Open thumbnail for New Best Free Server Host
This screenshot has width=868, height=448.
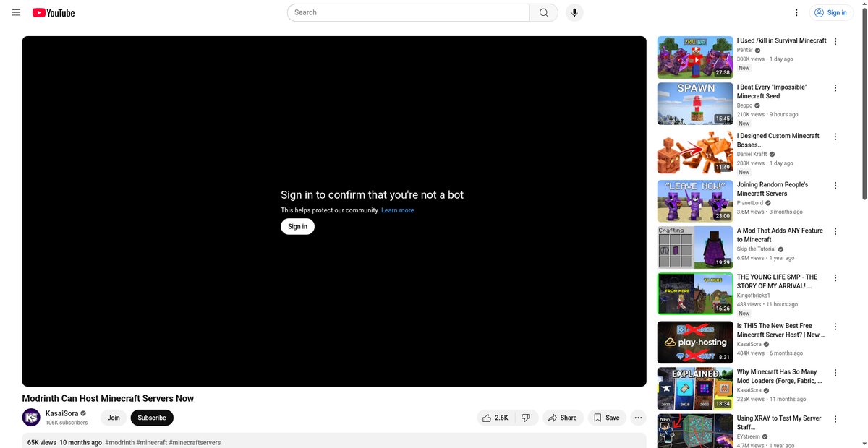[x=695, y=343]
